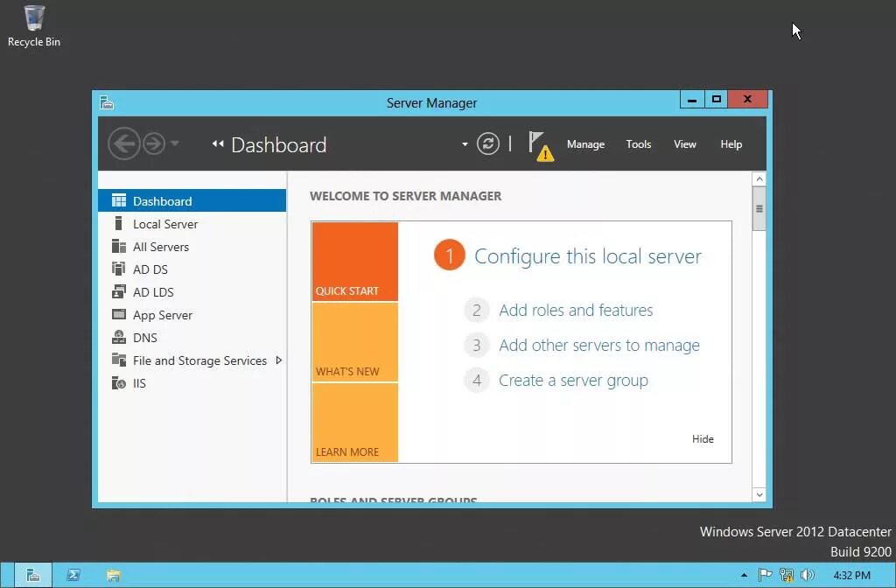Click the back navigation arrow in Server Manager
Image resolution: width=896 pixels, height=588 pixels.
pyautogui.click(x=124, y=143)
